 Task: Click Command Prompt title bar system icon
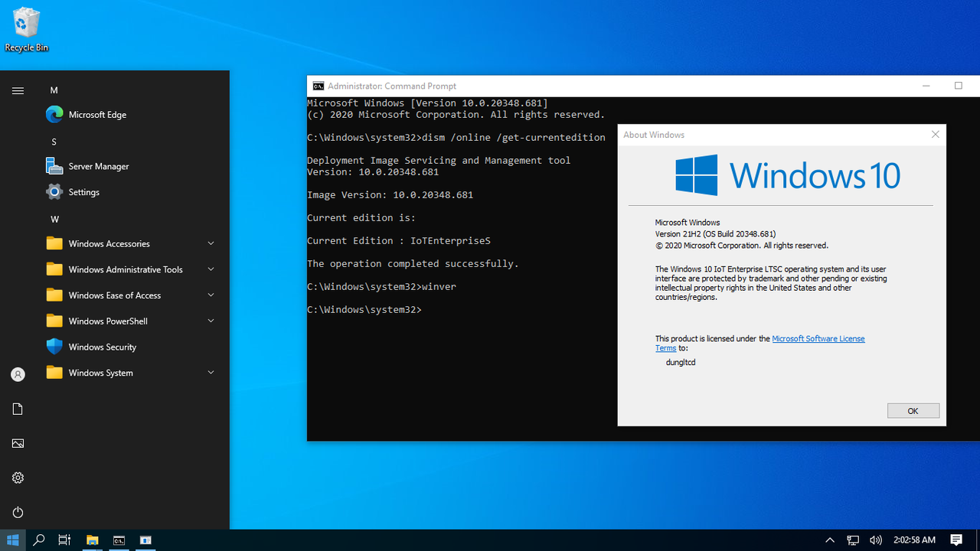coord(318,86)
